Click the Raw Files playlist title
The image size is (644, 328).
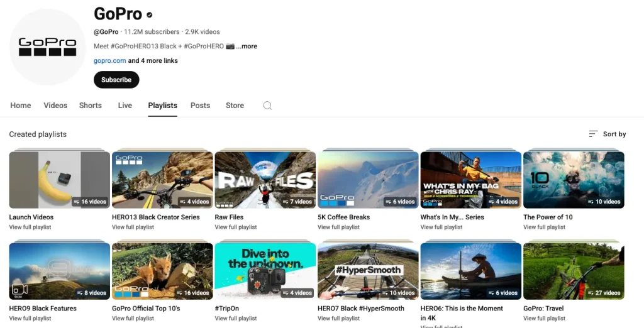coord(229,217)
